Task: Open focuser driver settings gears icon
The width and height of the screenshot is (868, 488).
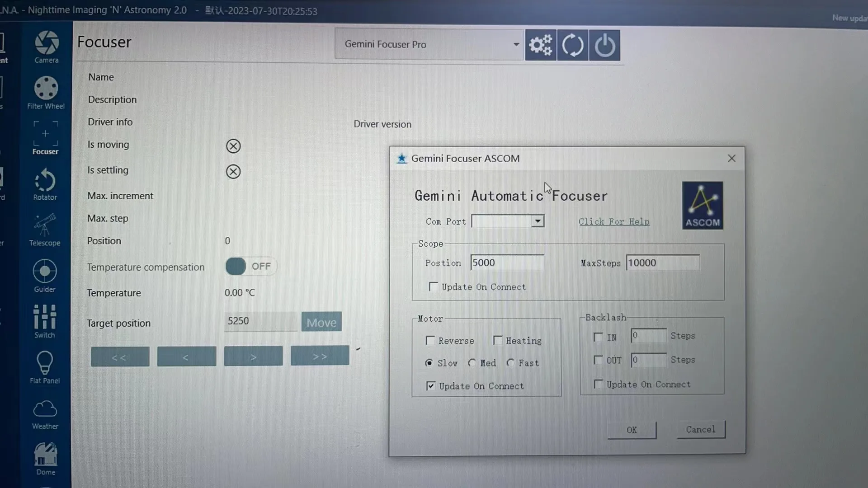Action: (x=540, y=45)
